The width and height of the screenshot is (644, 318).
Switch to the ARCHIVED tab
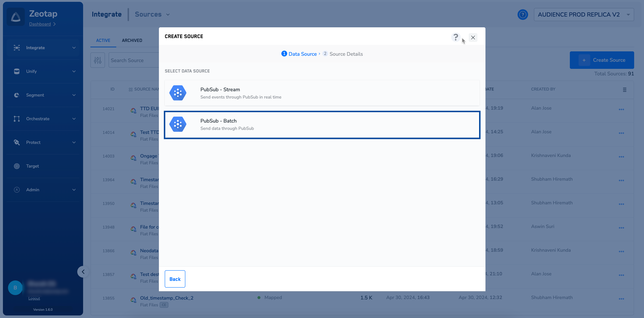(132, 40)
